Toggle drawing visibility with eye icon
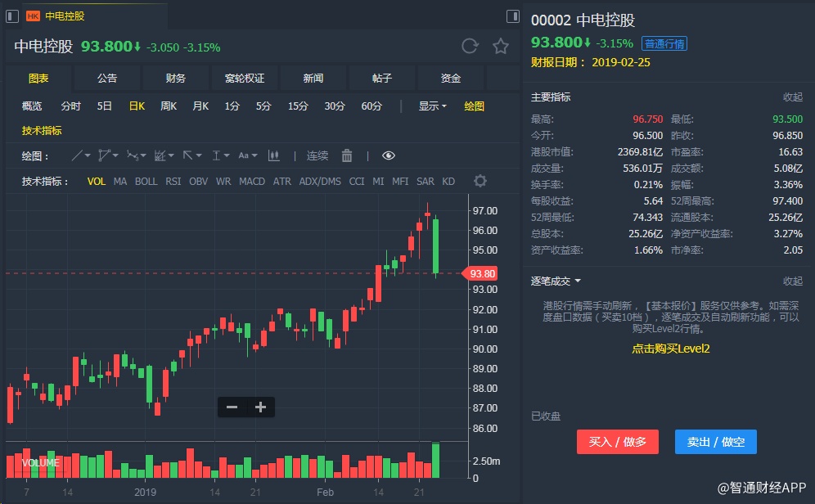Image resolution: width=815 pixels, height=504 pixels. click(389, 155)
